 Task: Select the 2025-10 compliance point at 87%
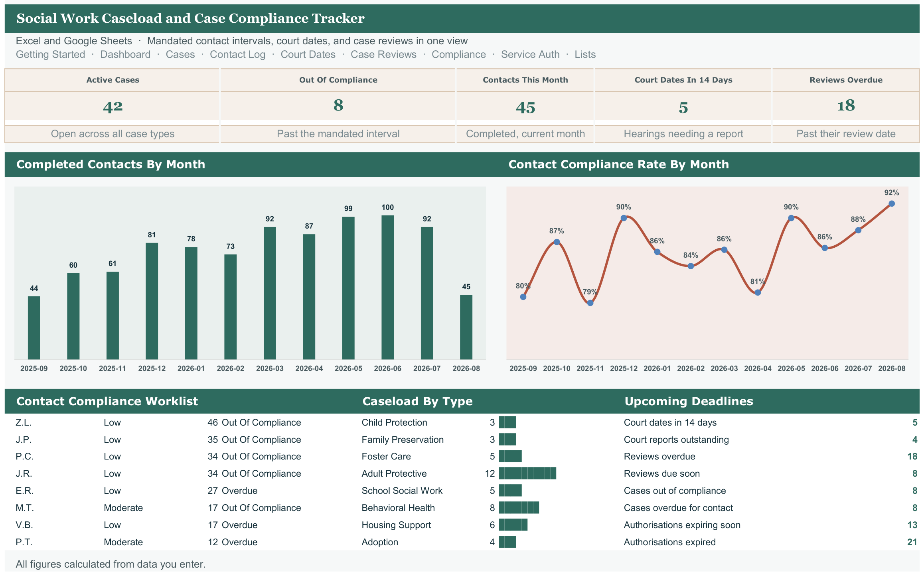[557, 242]
